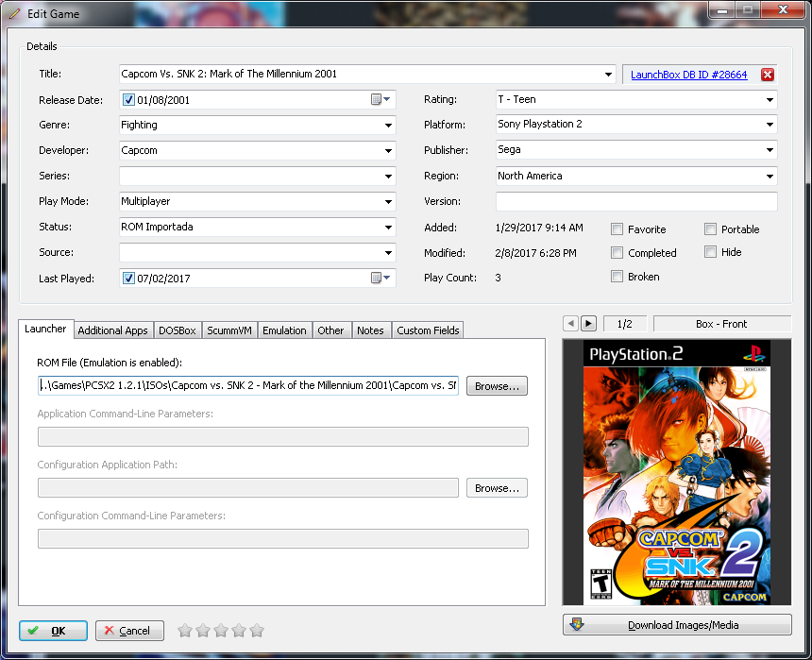Rate the game two stars

coord(203,631)
